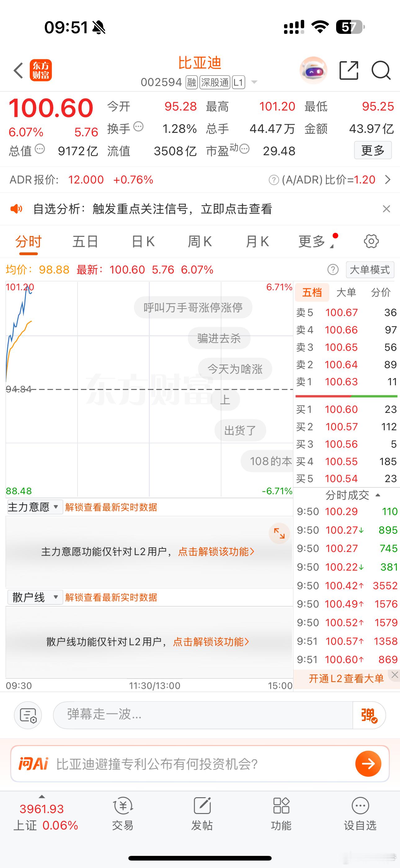
Task: Tap the back arrow icon
Action: click(x=18, y=70)
